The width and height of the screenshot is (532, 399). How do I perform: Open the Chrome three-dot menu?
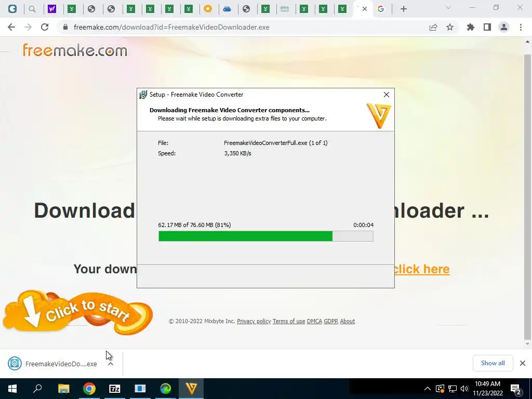(x=521, y=27)
